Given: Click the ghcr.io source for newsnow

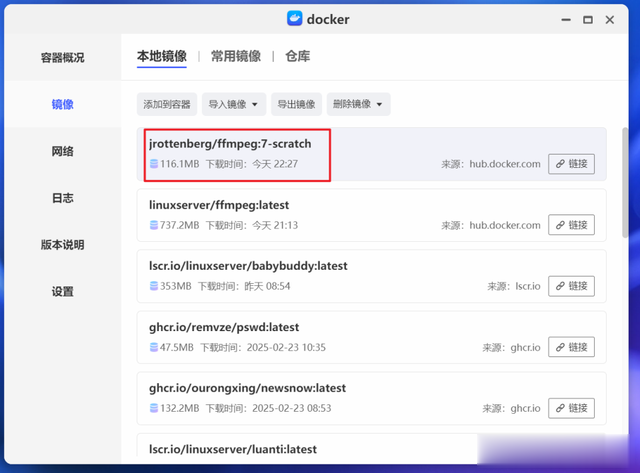Looking at the screenshot, I should coord(525,408).
